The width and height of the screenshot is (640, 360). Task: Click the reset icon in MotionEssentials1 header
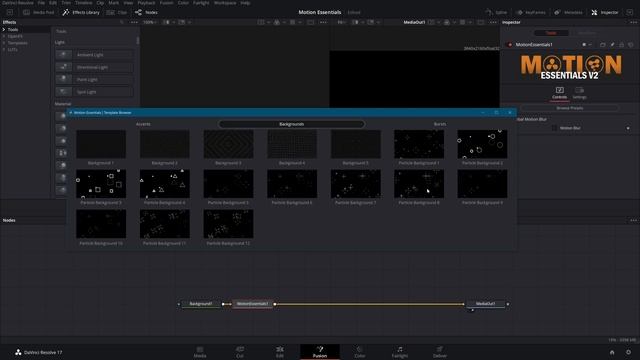click(631, 44)
